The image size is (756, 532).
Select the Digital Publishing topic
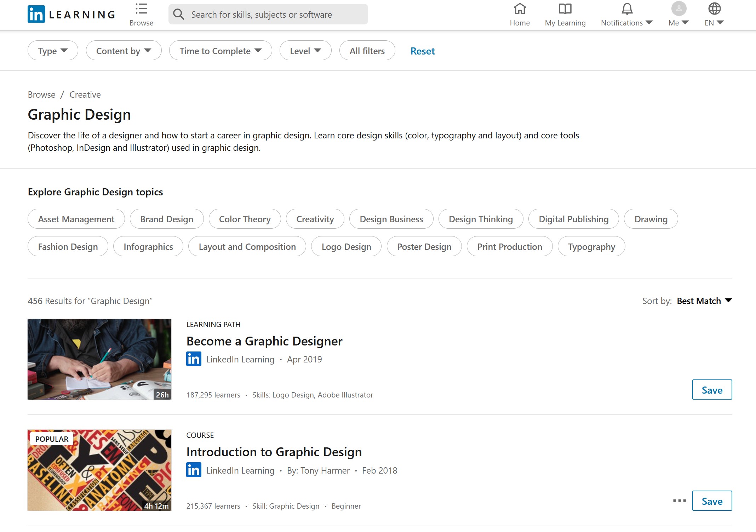573,219
